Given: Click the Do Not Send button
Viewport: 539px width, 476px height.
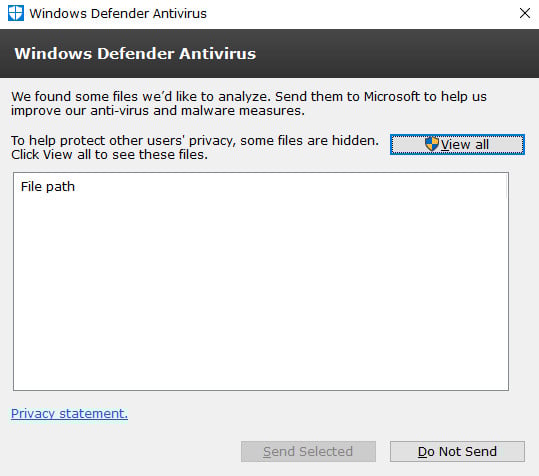Looking at the screenshot, I should (x=457, y=451).
